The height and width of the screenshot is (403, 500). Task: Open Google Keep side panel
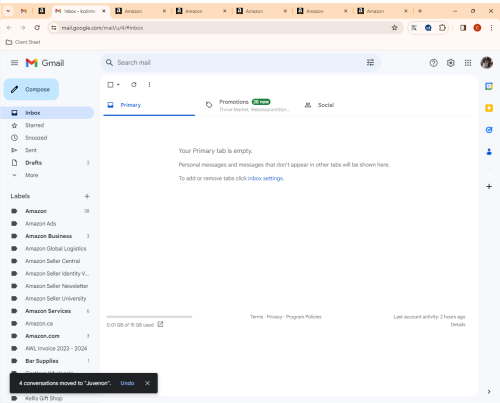click(489, 108)
